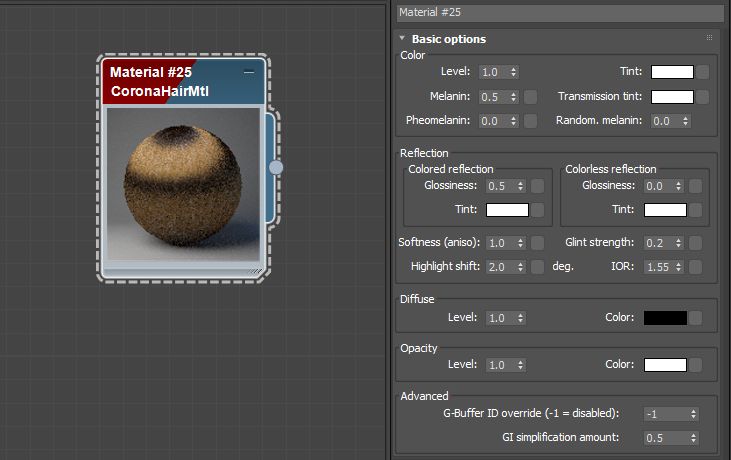Click the map button beside Highlight shift

pos(538,267)
